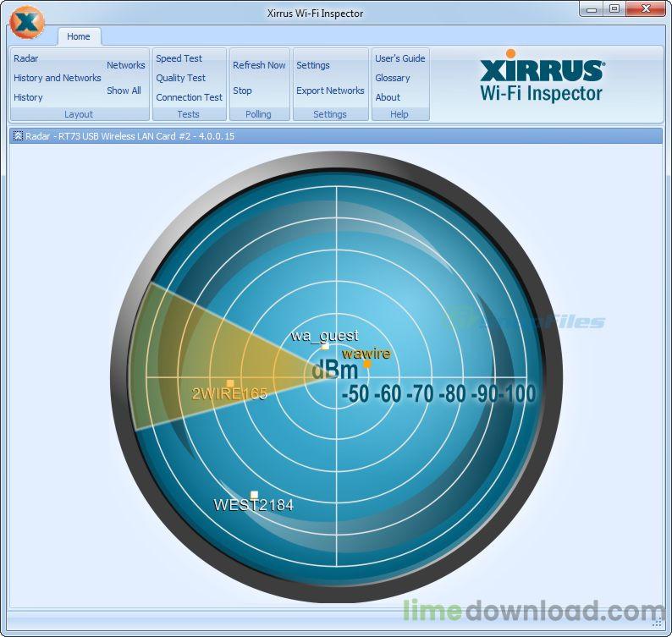Run the Speed Test
This screenshot has width=672, height=637.
pyautogui.click(x=179, y=58)
